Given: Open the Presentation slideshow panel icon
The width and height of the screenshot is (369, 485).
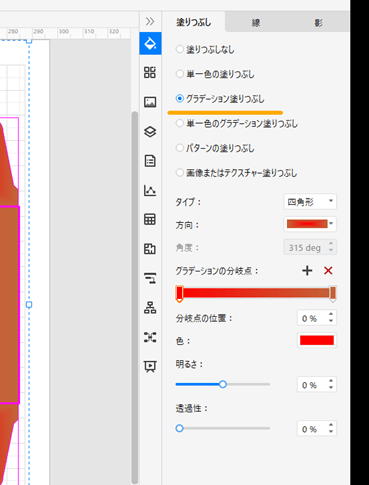Looking at the screenshot, I should [x=150, y=366].
